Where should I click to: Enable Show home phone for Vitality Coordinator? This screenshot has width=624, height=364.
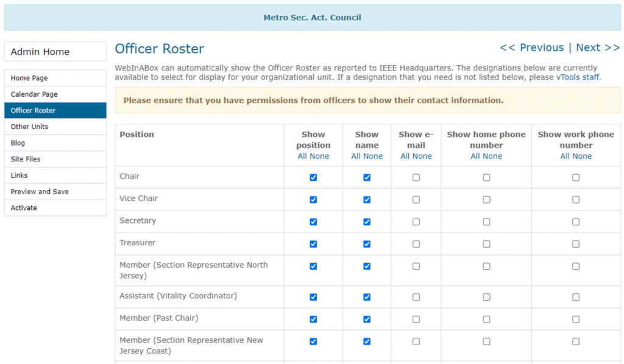[x=486, y=297]
